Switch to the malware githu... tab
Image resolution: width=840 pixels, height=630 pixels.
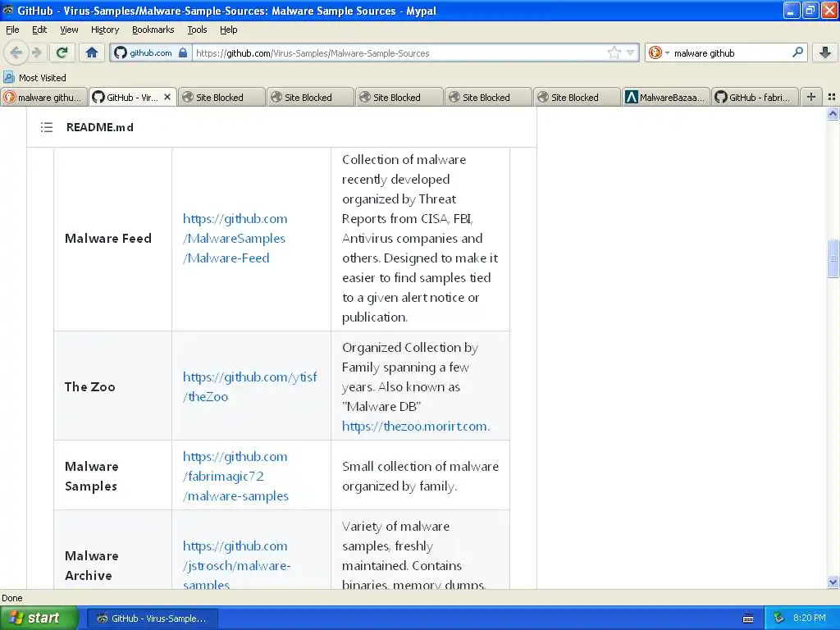[x=44, y=97]
